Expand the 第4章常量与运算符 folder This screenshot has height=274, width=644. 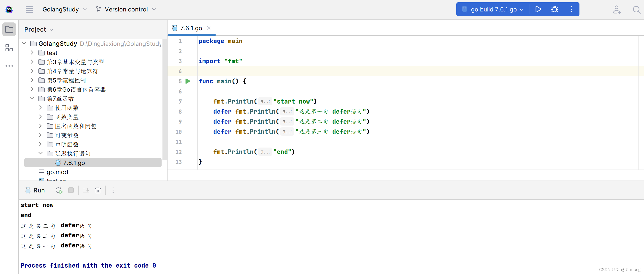coord(32,71)
